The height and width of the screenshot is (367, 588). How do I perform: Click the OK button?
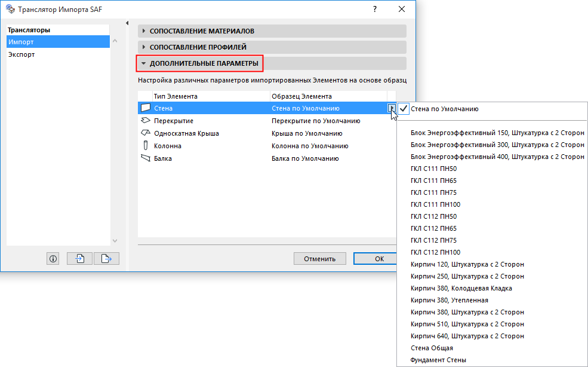pyautogui.click(x=375, y=258)
